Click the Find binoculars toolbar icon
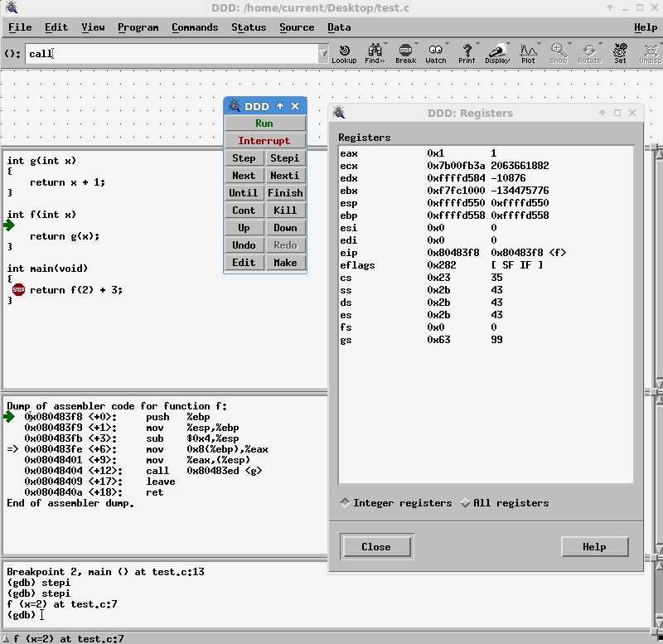Image resolution: width=663 pixels, height=644 pixels. (x=375, y=54)
